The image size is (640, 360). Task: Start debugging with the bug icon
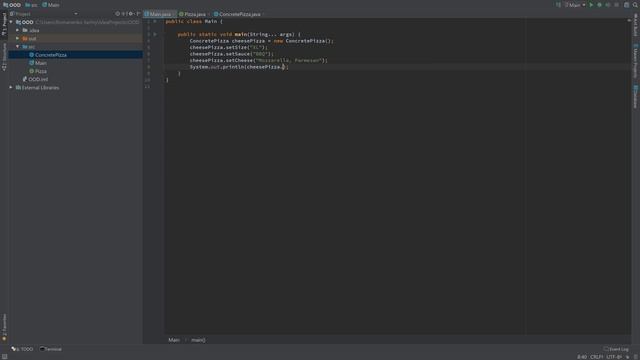599,5
